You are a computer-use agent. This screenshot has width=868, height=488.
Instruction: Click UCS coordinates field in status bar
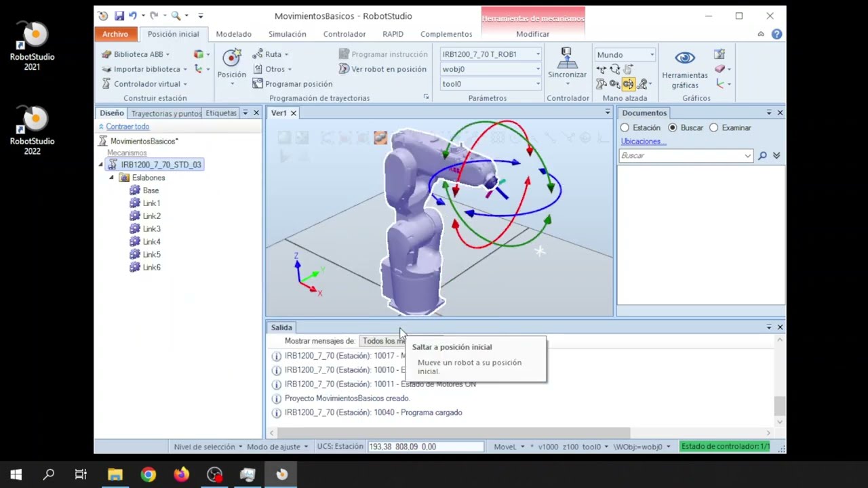click(426, 447)
